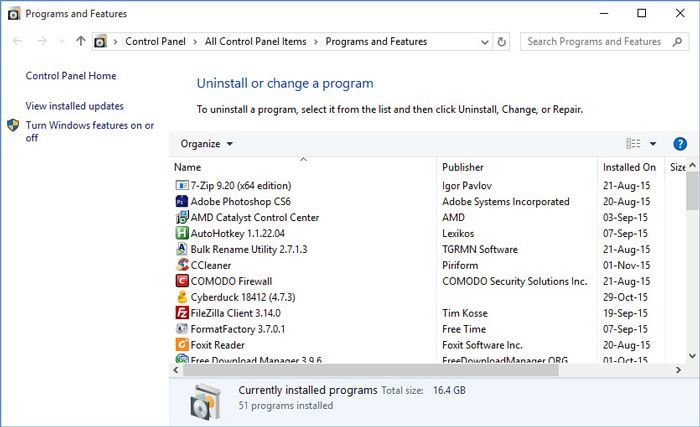Click the 01-Nov-15 install date

click(626, 265)
